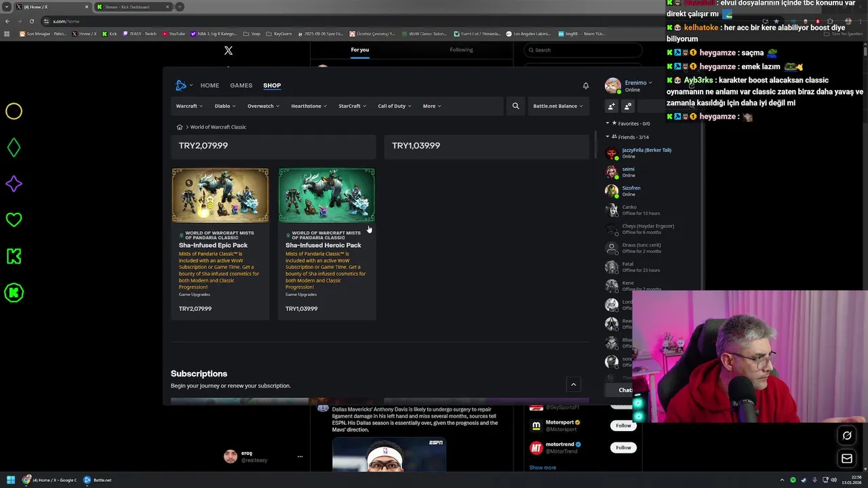Go to shop home breadcrumb icon
Screen dimensions: 868x488
click(x=180, y=127)
